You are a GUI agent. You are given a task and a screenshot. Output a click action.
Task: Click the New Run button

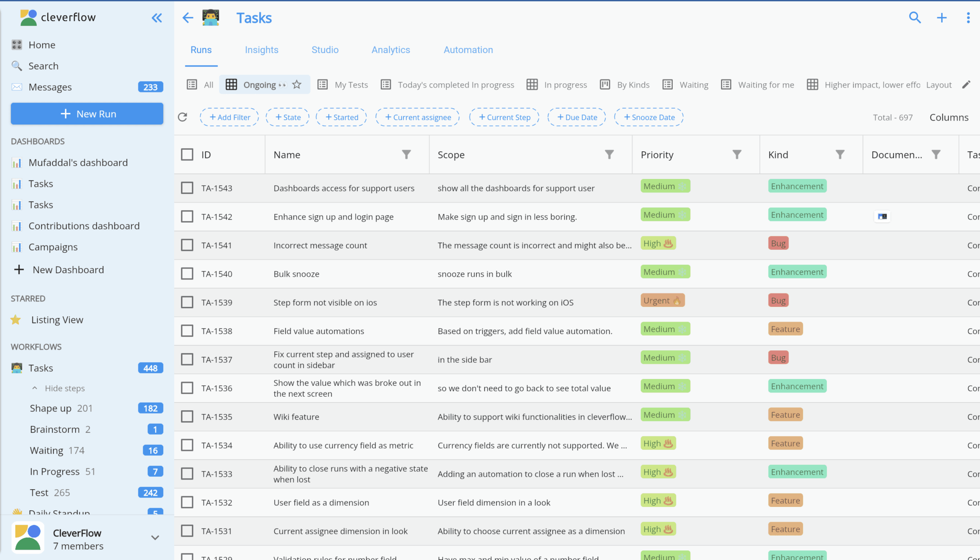[x=87, y=113]
